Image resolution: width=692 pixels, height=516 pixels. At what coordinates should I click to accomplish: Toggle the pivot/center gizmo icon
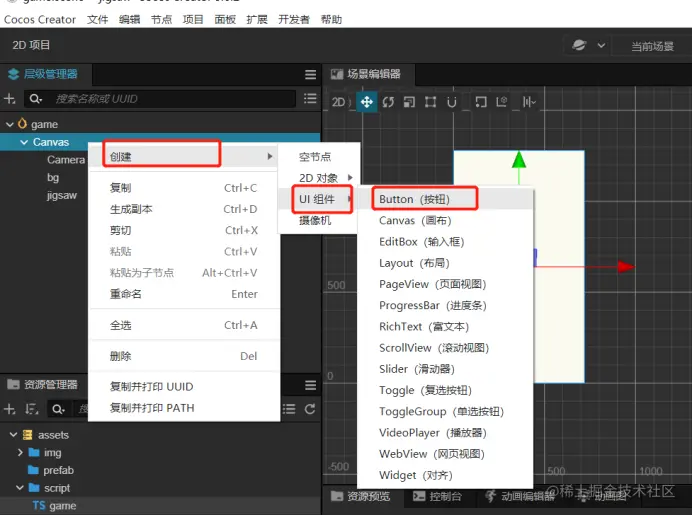pyautogui.click(x=481, y=102)
